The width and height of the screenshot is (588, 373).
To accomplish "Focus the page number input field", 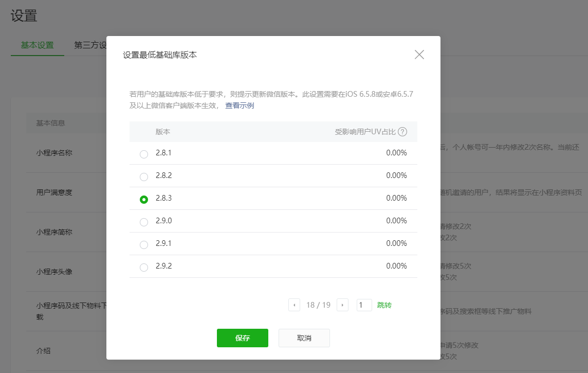I will 364,305.
